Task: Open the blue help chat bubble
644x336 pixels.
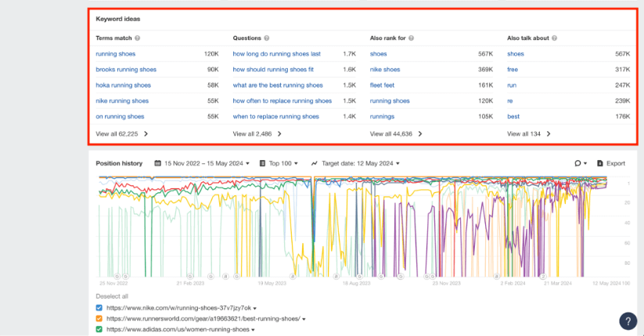Action: (628, 320)
